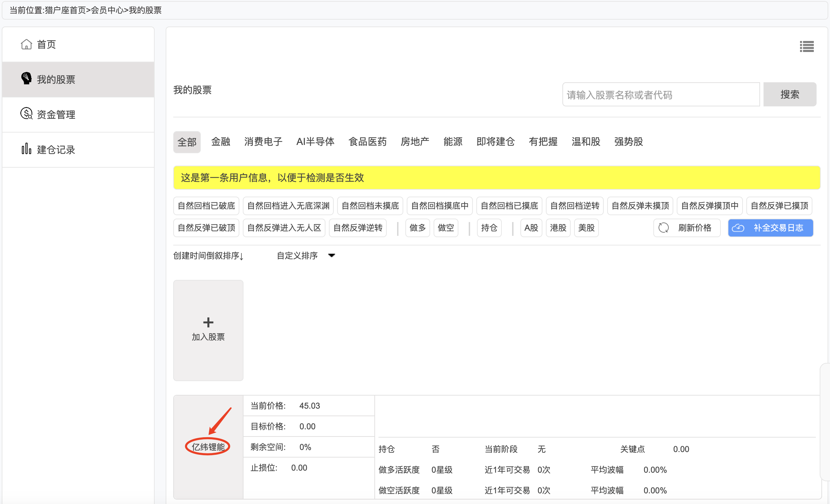Switch to the AI半导体 tab
The image size is (830, 504).
click(x=315, y=142)
